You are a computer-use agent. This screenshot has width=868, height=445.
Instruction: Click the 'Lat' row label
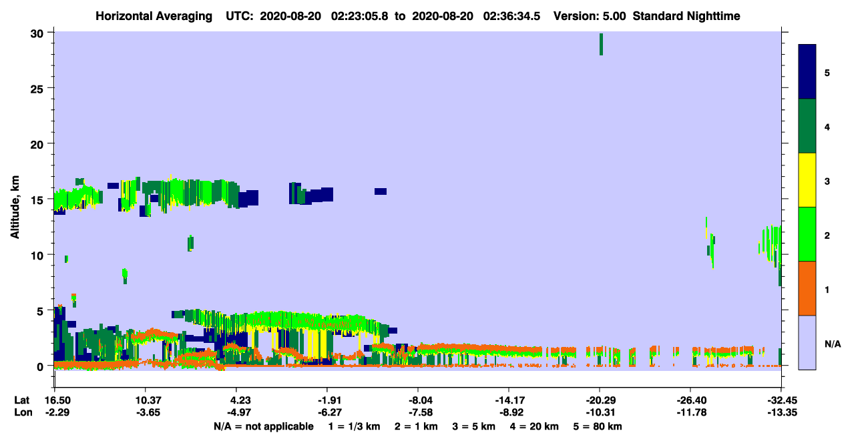tap(21, 400)
